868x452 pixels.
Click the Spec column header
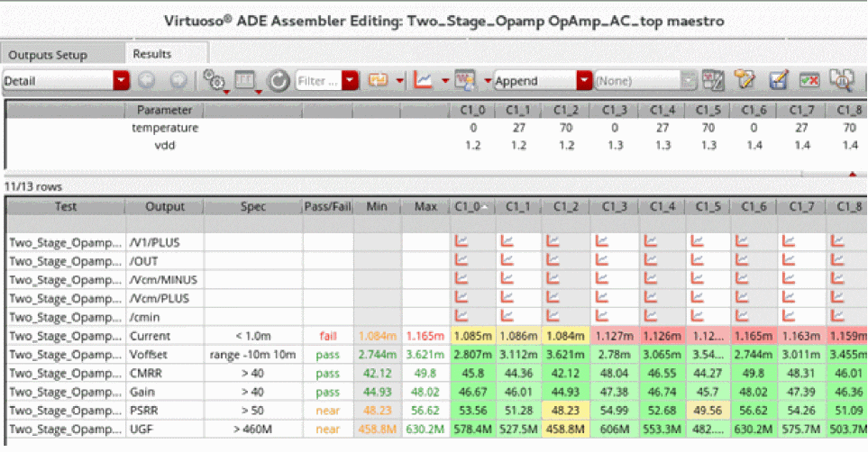252,207
